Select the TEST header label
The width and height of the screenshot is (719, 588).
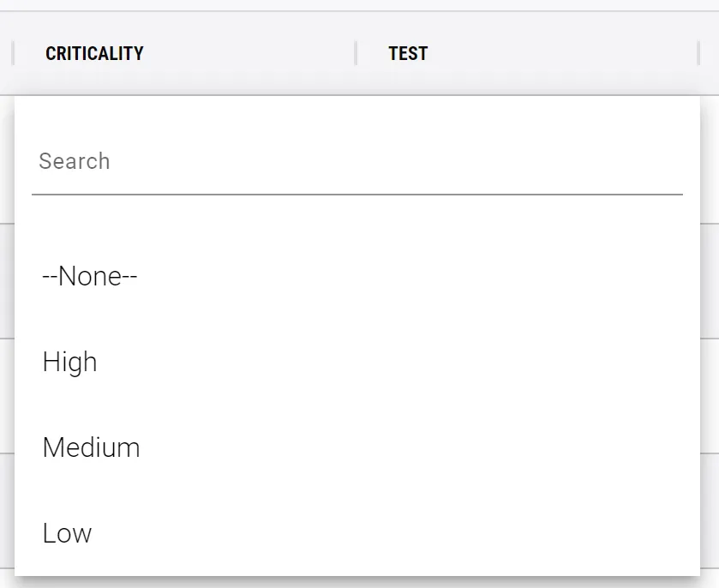(408, 53)
